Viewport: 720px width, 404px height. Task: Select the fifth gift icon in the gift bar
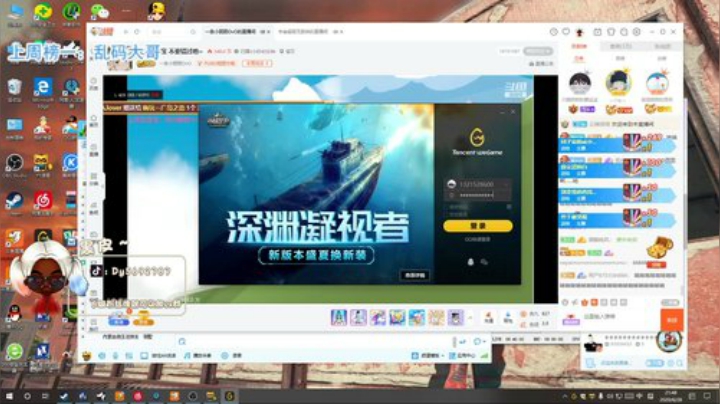click(416, 317)
